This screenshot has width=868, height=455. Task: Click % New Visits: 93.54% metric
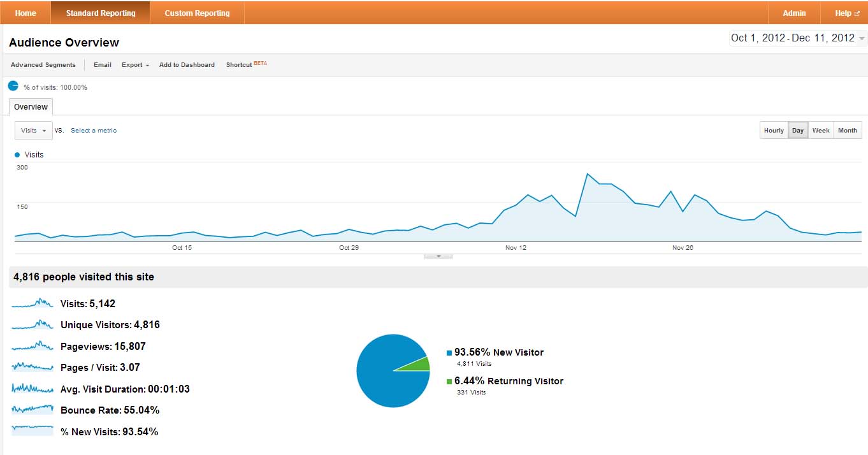tap(110, 432)
